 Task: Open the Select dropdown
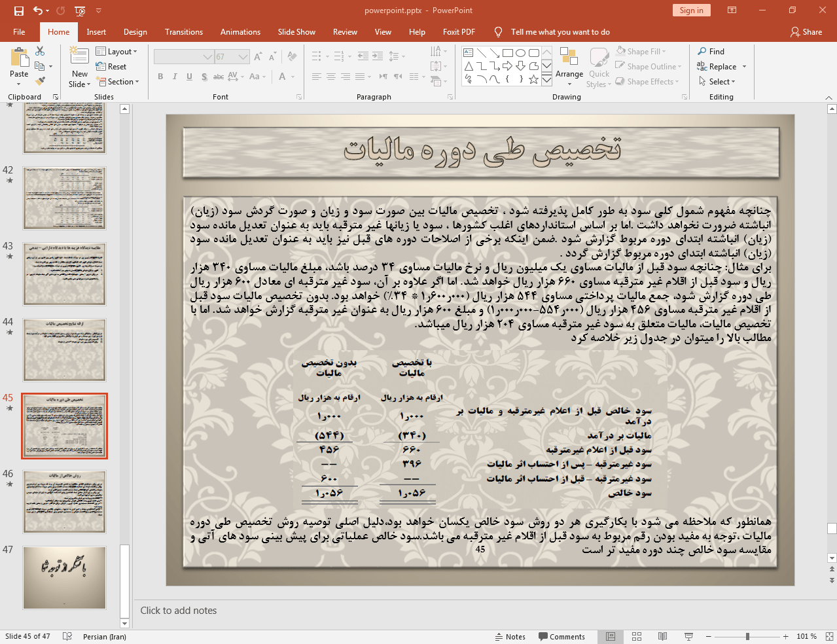pyautogui.click(x=717, y=82)
